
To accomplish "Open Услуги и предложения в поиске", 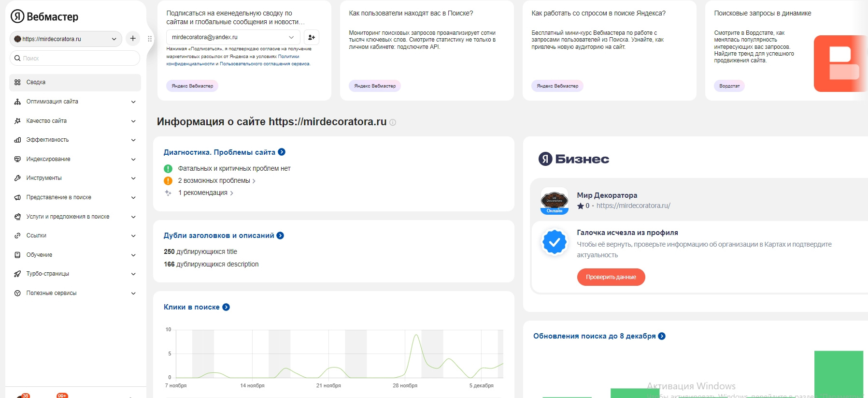I will [75, 217].
